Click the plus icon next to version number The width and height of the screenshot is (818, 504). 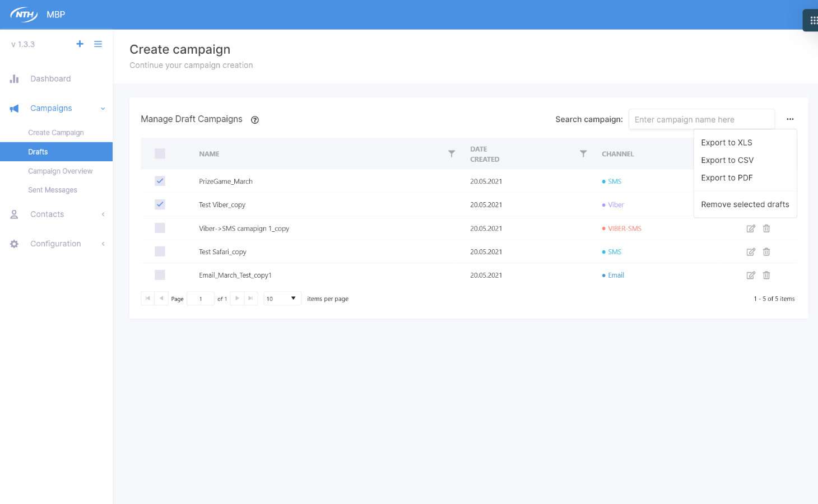tap(80, 44)
